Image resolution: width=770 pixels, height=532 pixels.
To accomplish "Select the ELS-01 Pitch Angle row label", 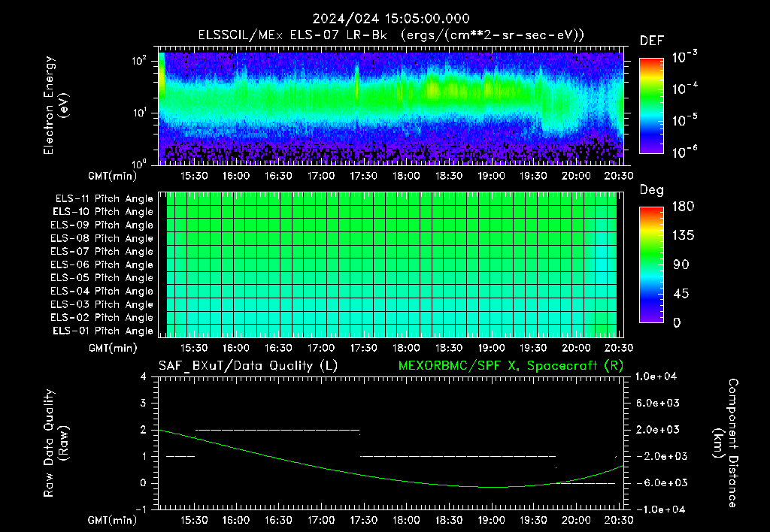I will (103, 331).
